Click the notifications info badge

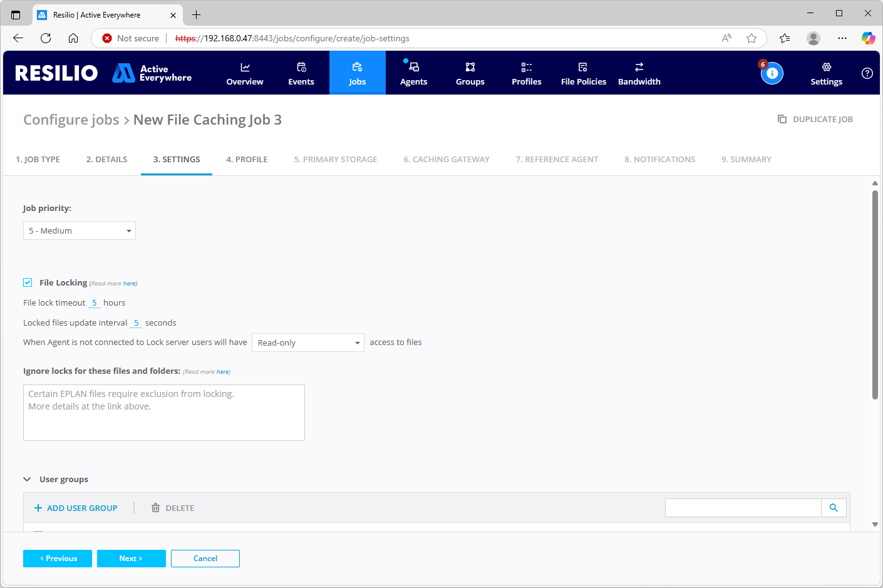[x=772, y=73]
